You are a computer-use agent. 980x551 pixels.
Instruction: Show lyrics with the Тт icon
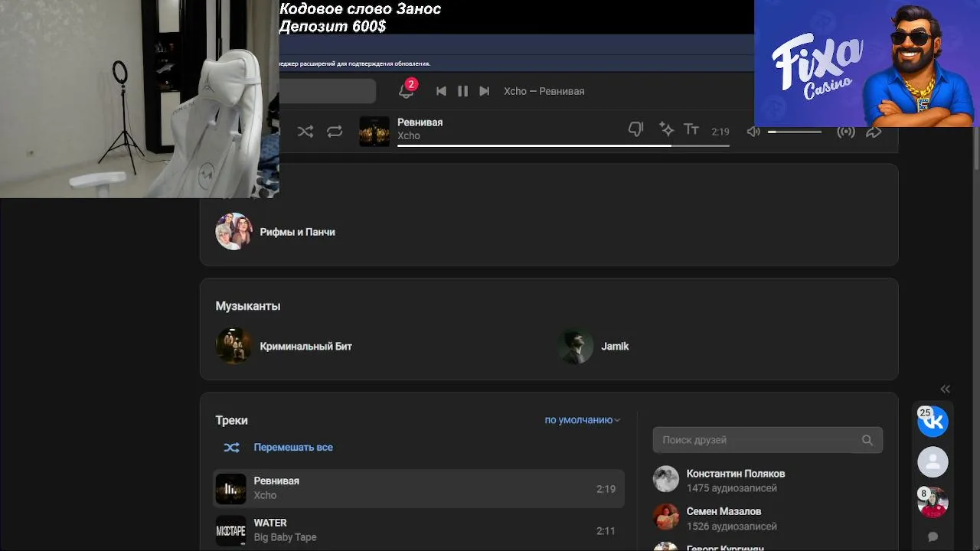(x=691, y=129)
